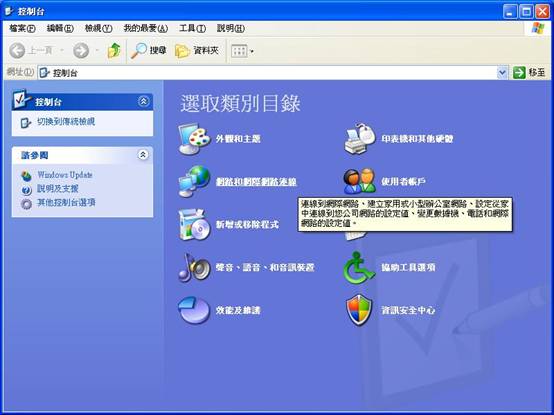
Task: Open the Back button history dropdown arrow
Action: click(x=61, y=51)
